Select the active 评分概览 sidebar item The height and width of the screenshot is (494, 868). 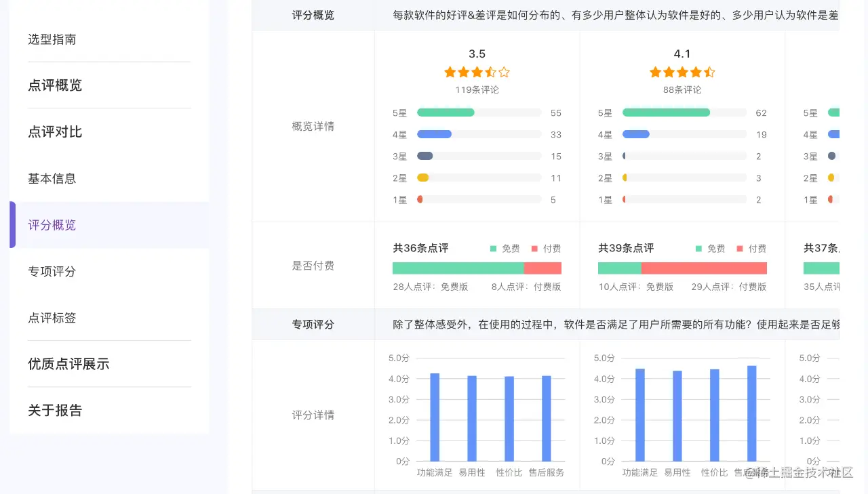(x=109, y=225)
